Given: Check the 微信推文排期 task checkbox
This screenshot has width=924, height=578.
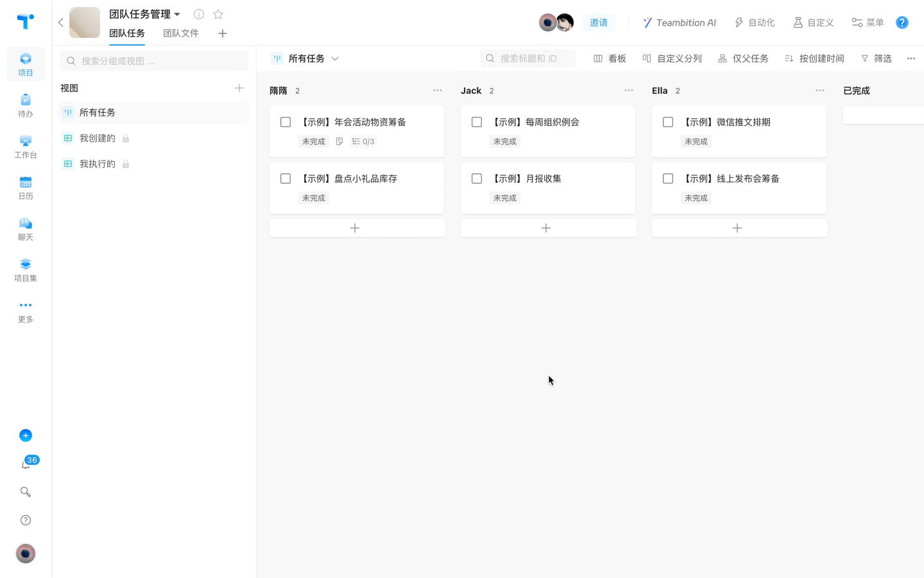Looking at the screenshot, I should [x=668, y=121].
